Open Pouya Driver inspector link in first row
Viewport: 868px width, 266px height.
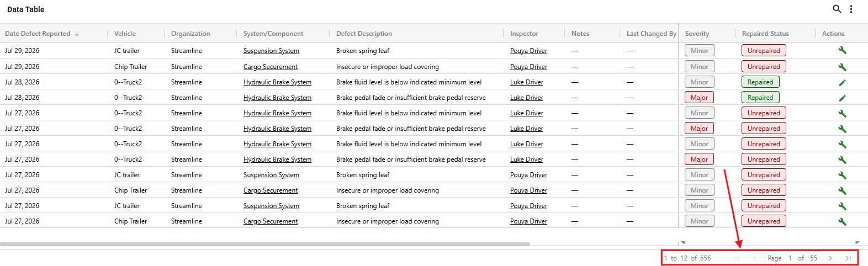coord(528,51)
